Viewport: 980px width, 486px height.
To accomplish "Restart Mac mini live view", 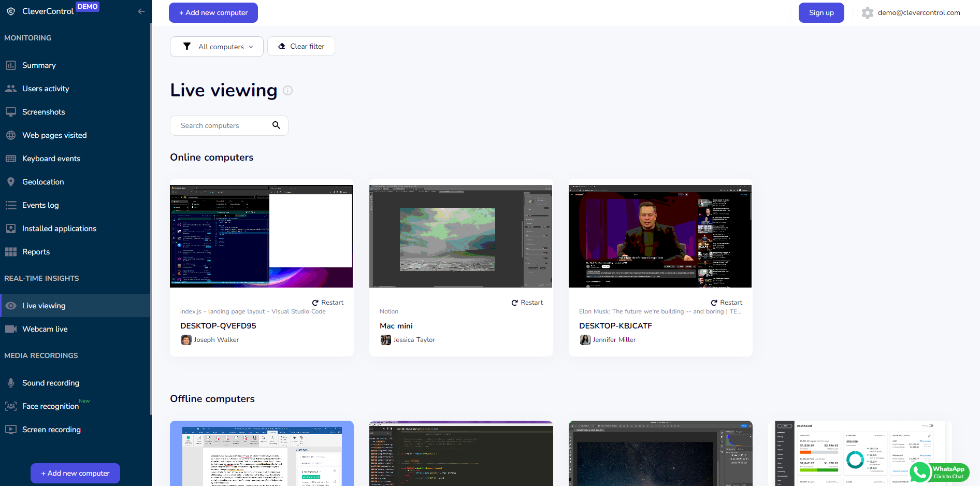I will coord(527,303).
